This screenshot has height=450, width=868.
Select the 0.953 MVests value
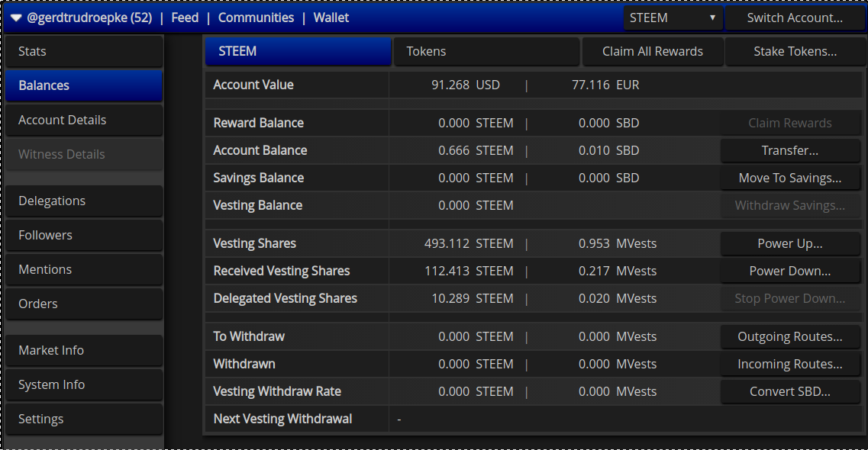618,244
